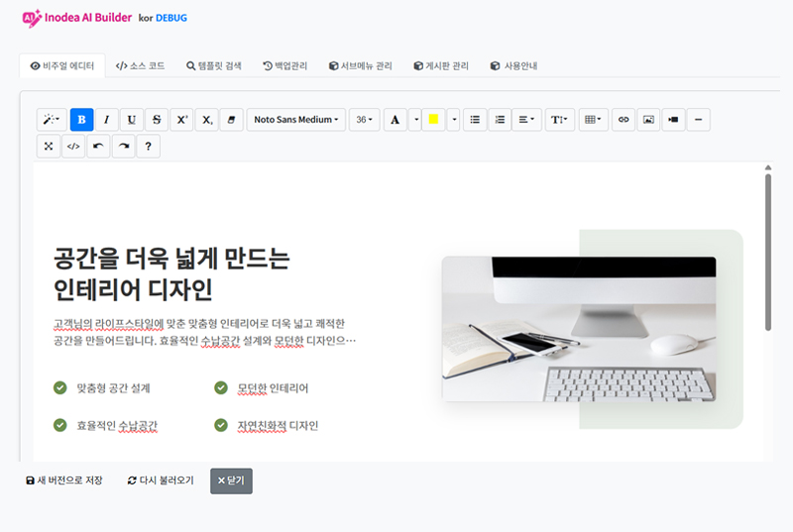Click the yellow highlight color swatch
Image resolution: width=793 pixels, height=532 pixels.
click(x=433, y=120)
